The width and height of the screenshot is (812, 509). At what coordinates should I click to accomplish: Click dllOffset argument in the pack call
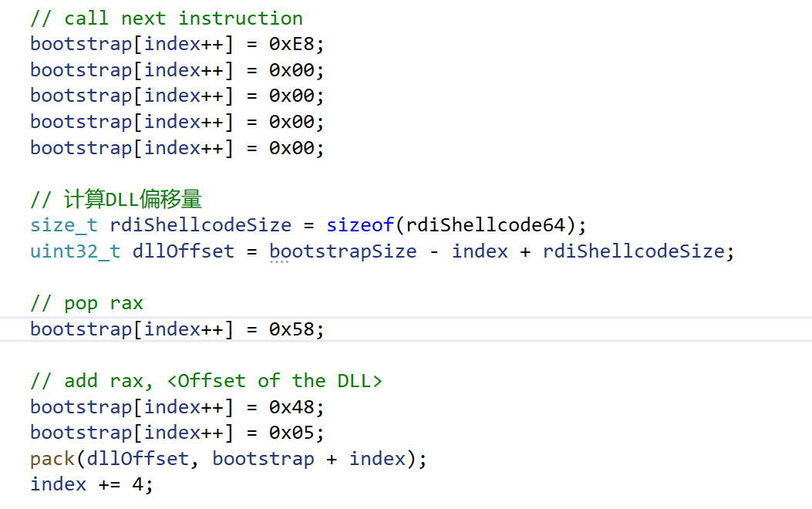(x=138, y=459)
